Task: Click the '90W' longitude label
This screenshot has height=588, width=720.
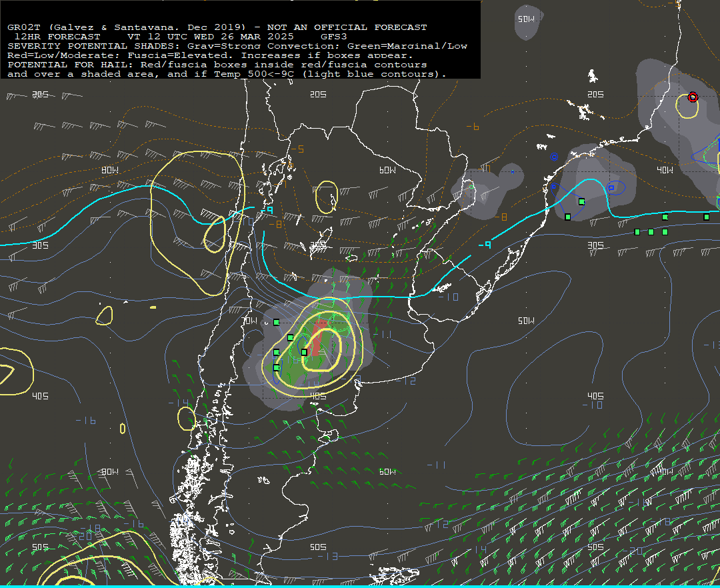Action: [110, 472]
